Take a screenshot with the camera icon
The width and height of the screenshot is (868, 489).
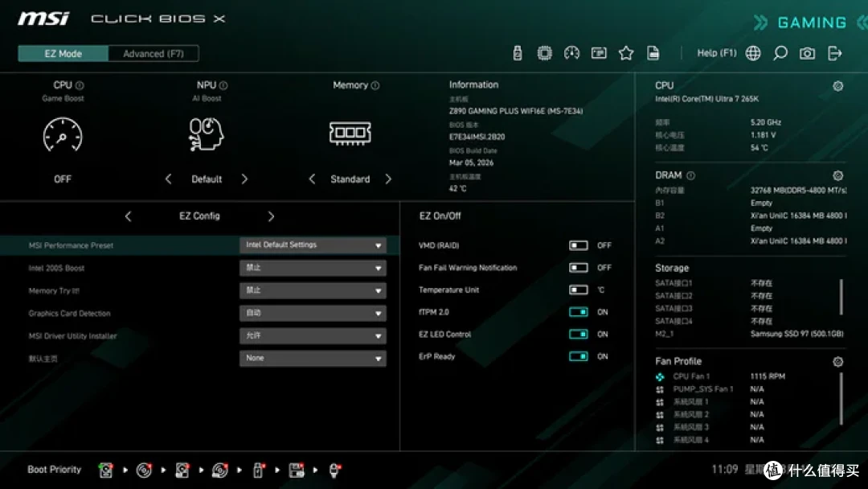pos(807,53)
